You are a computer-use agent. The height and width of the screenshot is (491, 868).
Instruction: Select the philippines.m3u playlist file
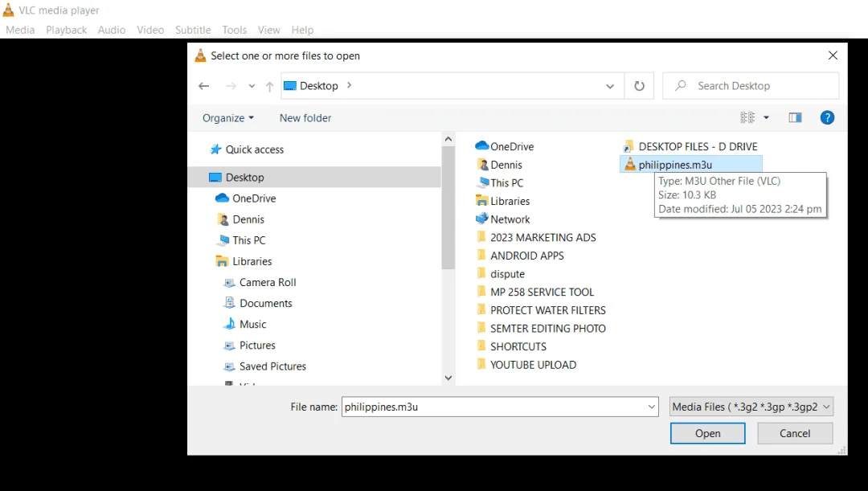point(691,165)
